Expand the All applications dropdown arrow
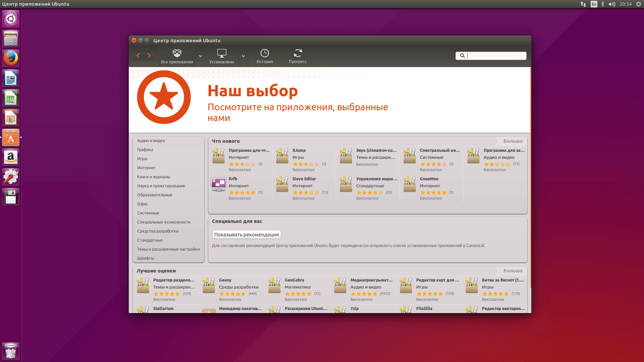The image size is (644, 362). pos(200,56)
